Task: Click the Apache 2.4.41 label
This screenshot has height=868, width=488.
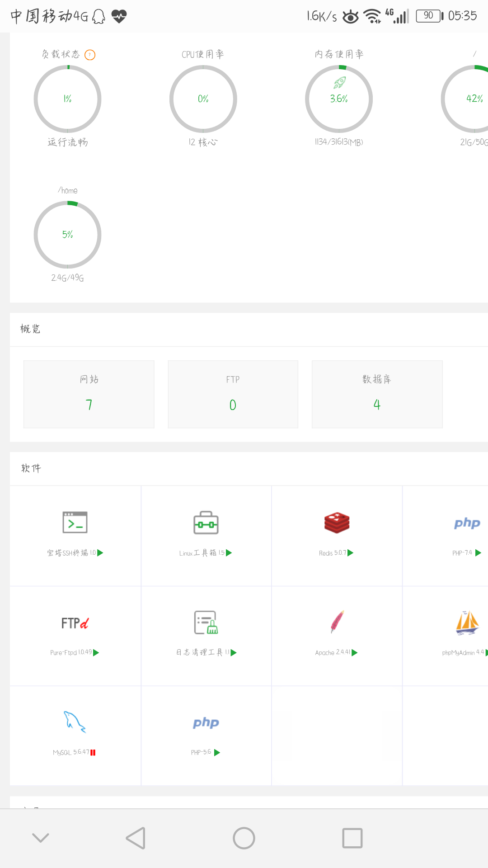Action: 333,653
